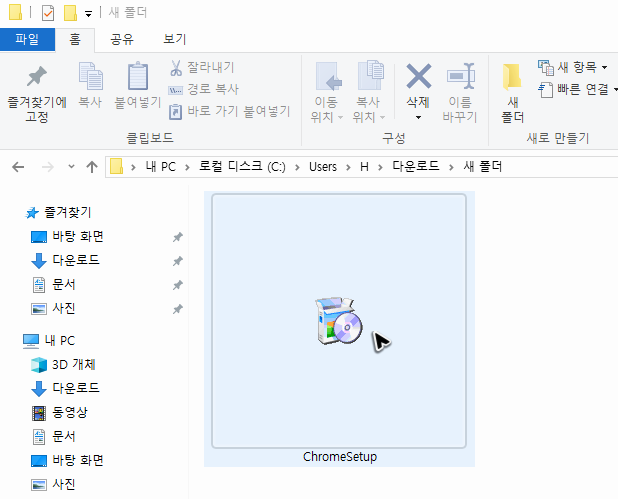Click the pin icon next to pinned 다운로드
This screenshot has height=499, width=618.
click(x=178, y=261)
